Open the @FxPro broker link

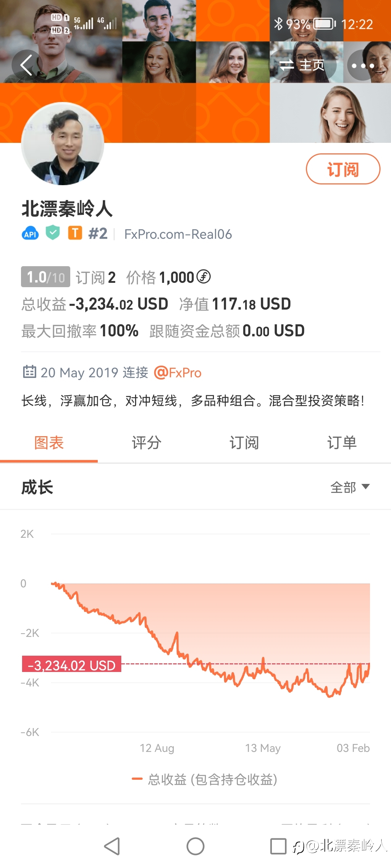pos(178,373)
